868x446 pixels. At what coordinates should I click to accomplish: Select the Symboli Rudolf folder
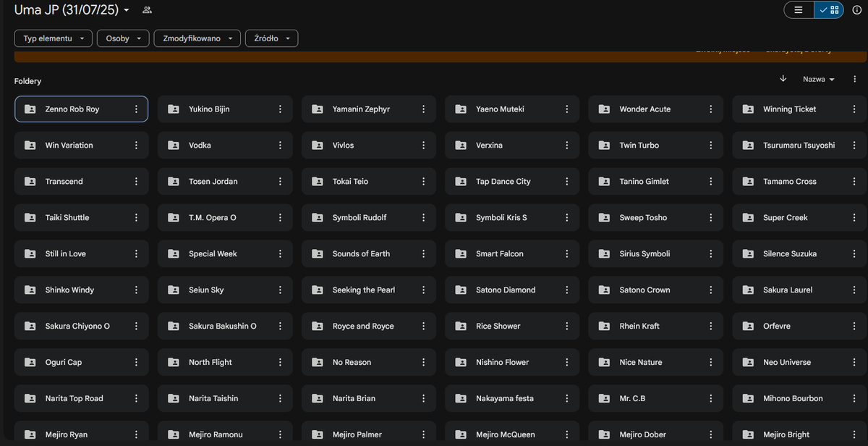coord(369,218)
